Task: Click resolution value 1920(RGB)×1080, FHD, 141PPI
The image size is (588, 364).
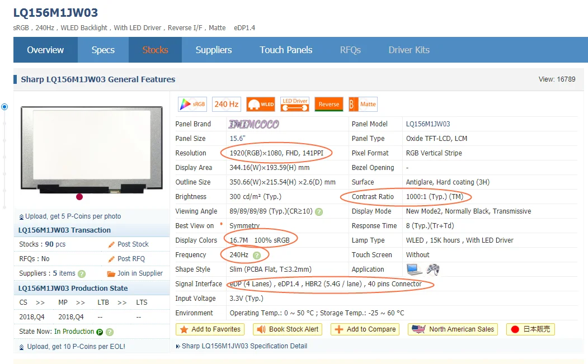Action: tap(276, 153)
